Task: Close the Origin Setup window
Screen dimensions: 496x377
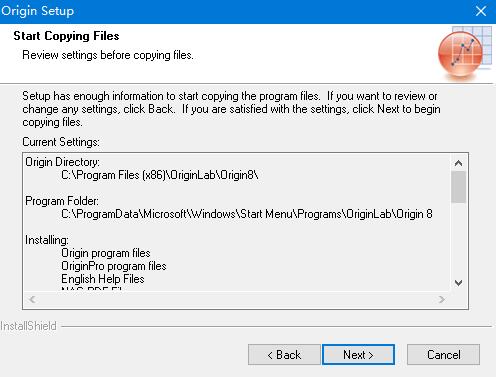Action: click(481, 11)
